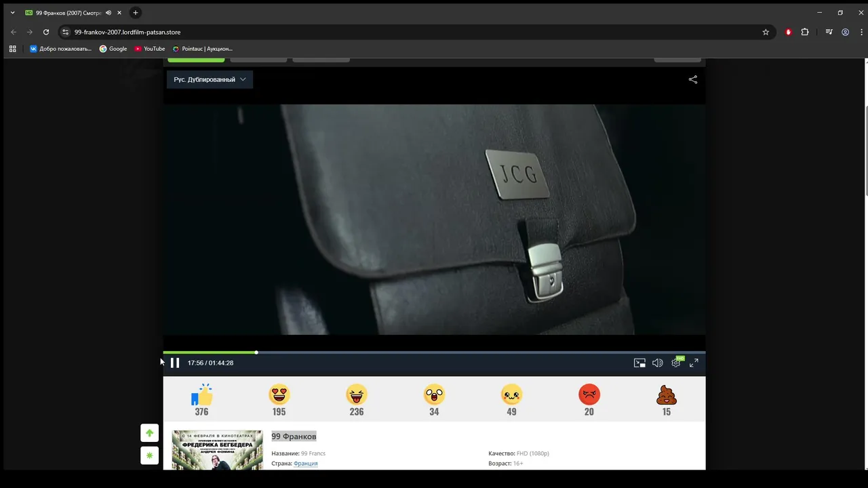
Task: Toggle picture-in-picture mode in the player
Action: [x=639, y=363]
